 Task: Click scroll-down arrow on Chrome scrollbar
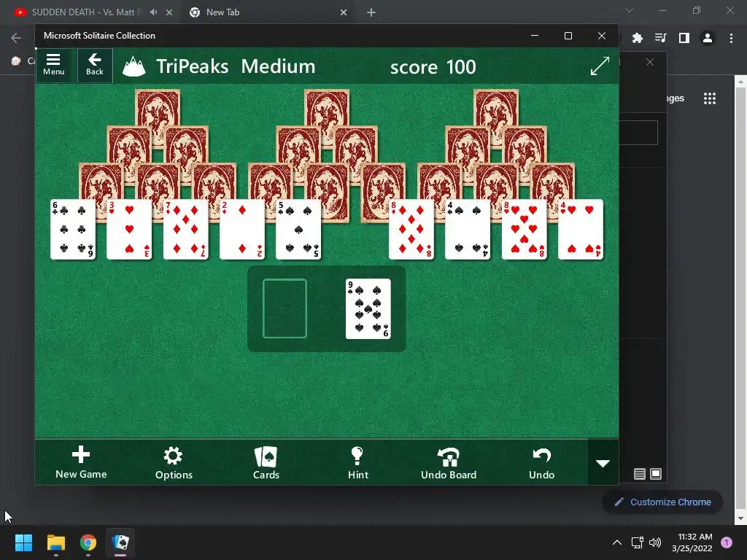click(741, 518)
